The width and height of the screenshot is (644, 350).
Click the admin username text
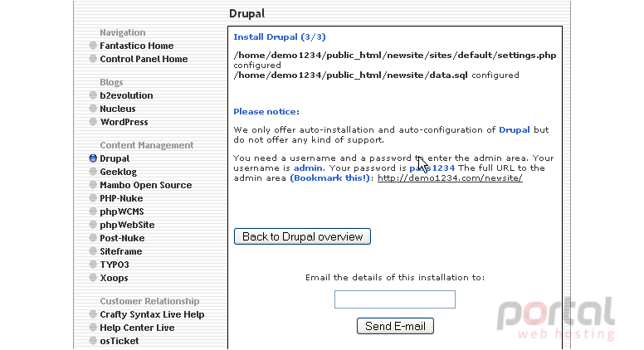tap(308, 168)
